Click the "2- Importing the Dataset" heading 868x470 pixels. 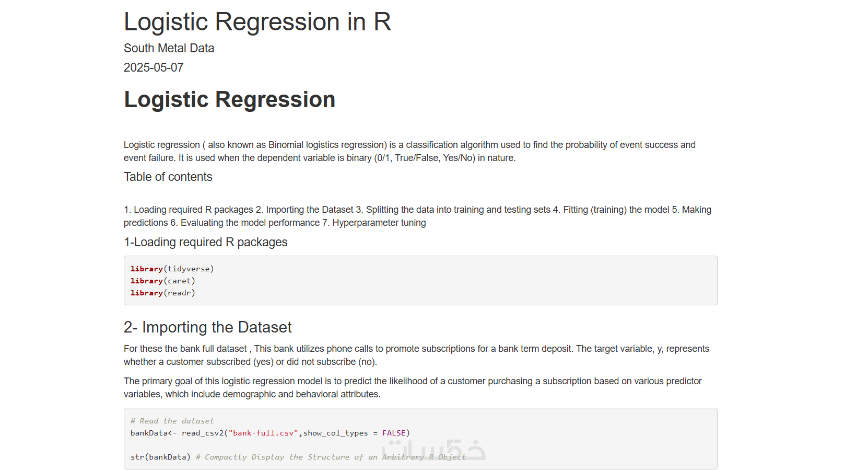207,327
